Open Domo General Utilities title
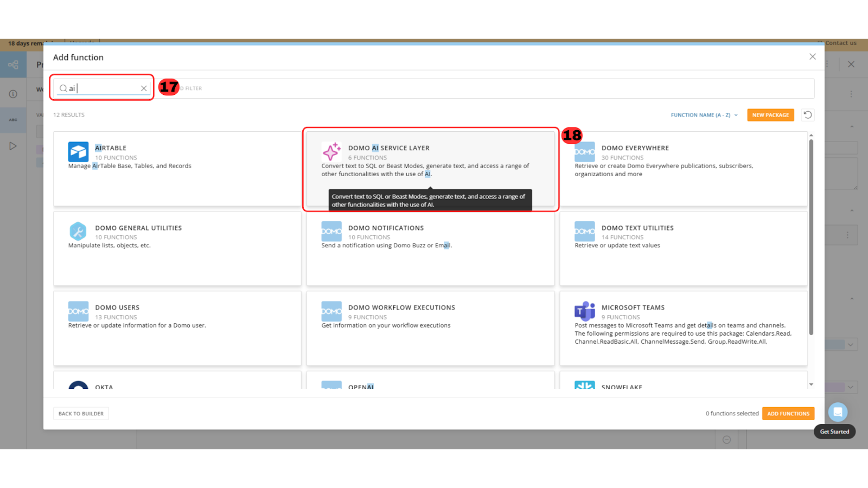Viewport: 868px width, 488px height. [x=138, y=228]
